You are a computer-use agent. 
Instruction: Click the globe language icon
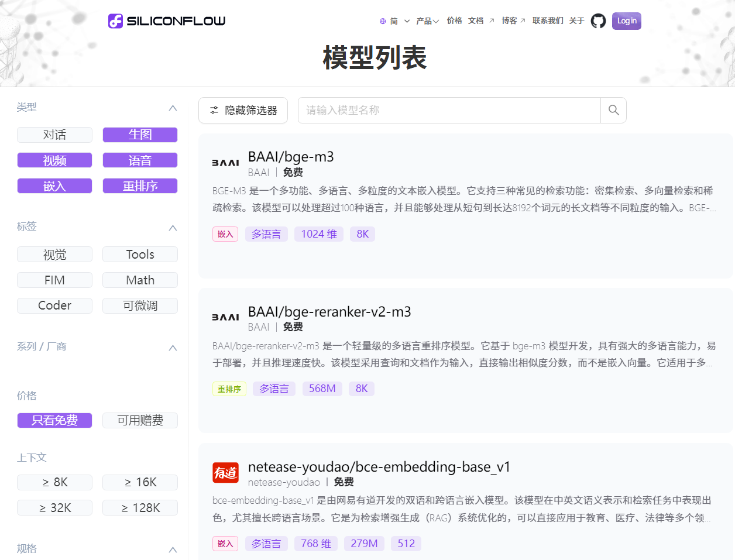click(x=383, y=21)
